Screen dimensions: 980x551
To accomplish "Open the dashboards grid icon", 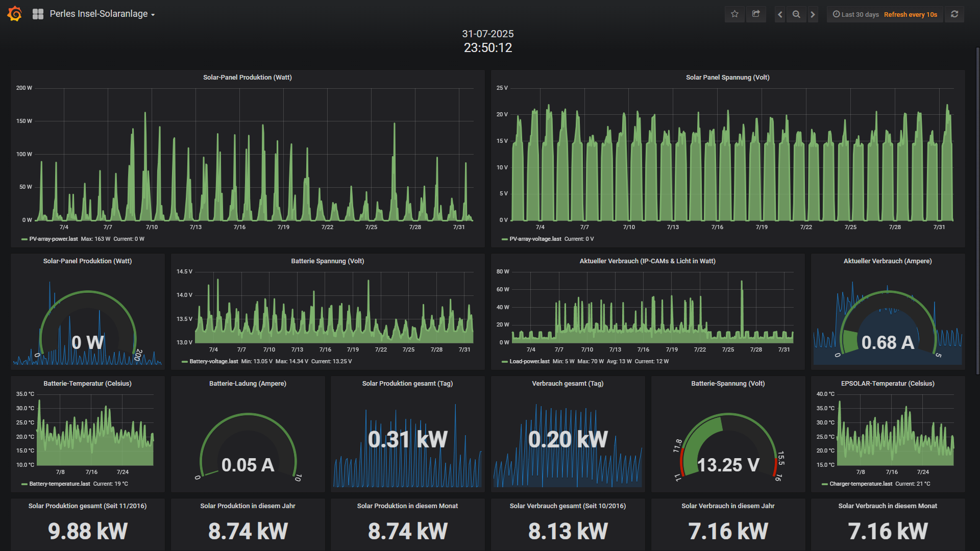I will [x=38, y=14].
